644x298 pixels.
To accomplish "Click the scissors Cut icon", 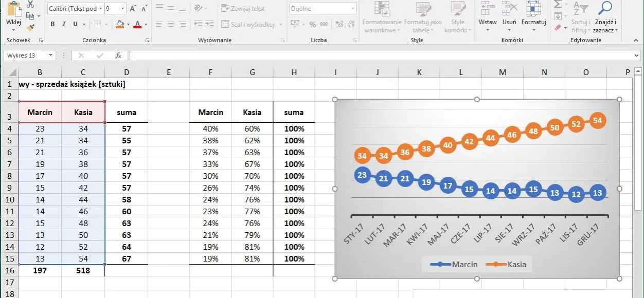I will pos(30,5).
